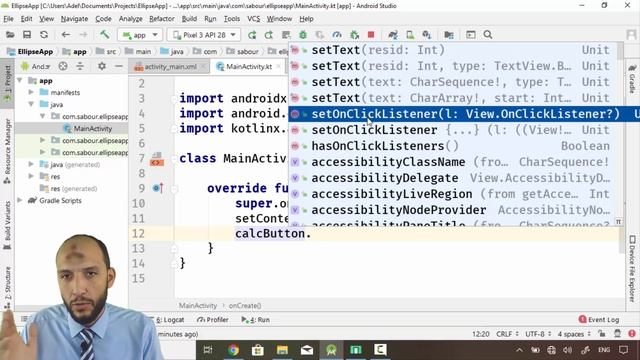This screenshot has width=640, height=360.
Task: Open the Profile app gauge icon
Action: 337,35
